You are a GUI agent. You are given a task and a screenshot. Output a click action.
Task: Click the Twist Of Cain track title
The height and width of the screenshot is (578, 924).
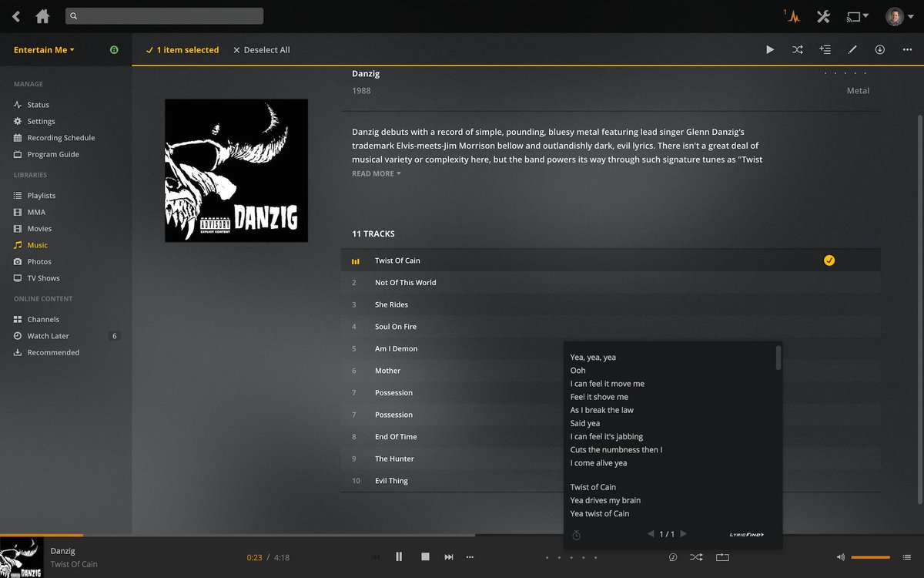397,260
